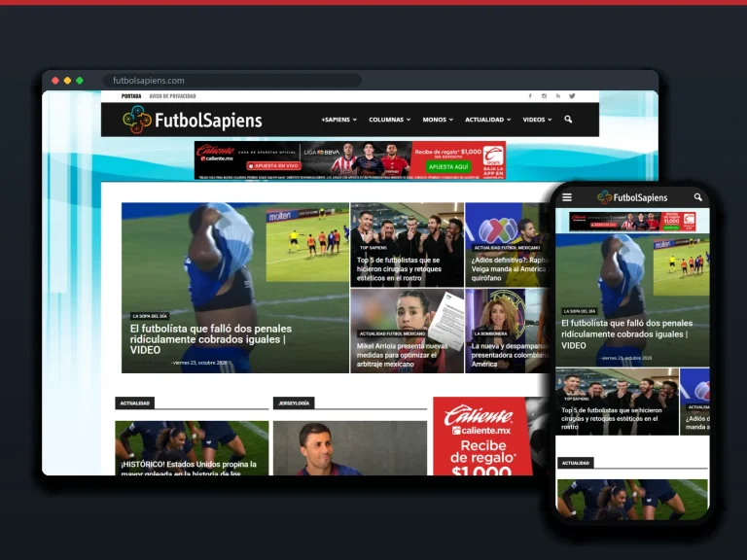Image resolution: width=747 pixels, height=560 pixels.
Task: Expand the MONOS dropdown menu
Action: click(438, 120)
